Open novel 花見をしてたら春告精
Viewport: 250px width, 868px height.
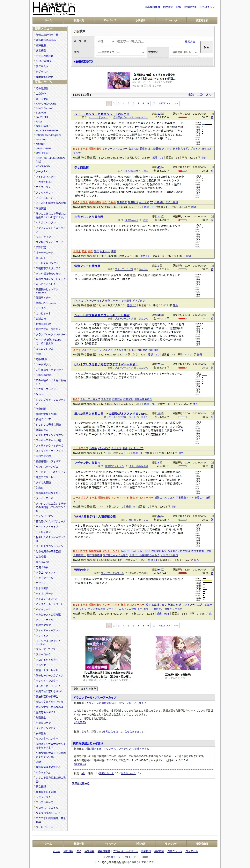88,217
